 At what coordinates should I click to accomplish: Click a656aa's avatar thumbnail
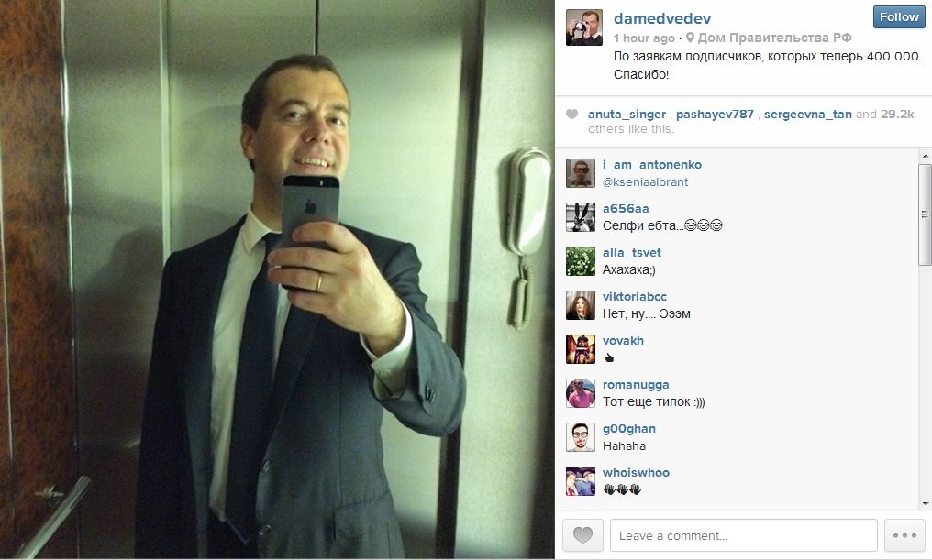point(580,216)
